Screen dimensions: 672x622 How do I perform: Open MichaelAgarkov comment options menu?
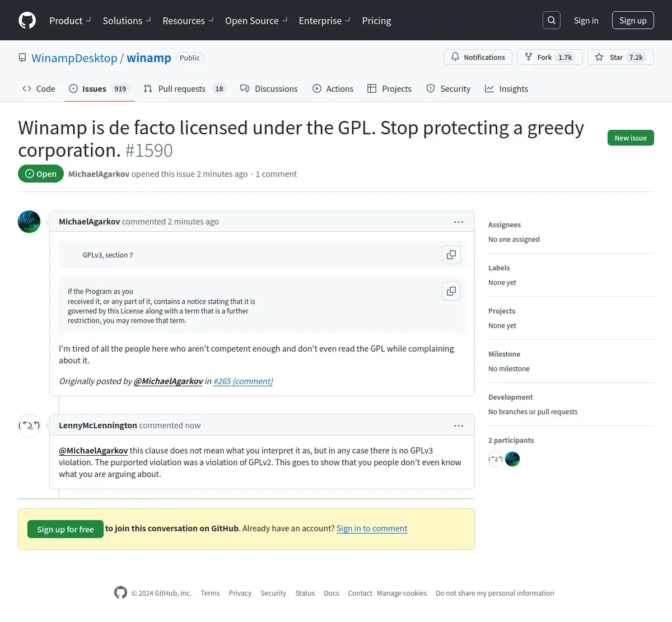click(x=459, y=222)
